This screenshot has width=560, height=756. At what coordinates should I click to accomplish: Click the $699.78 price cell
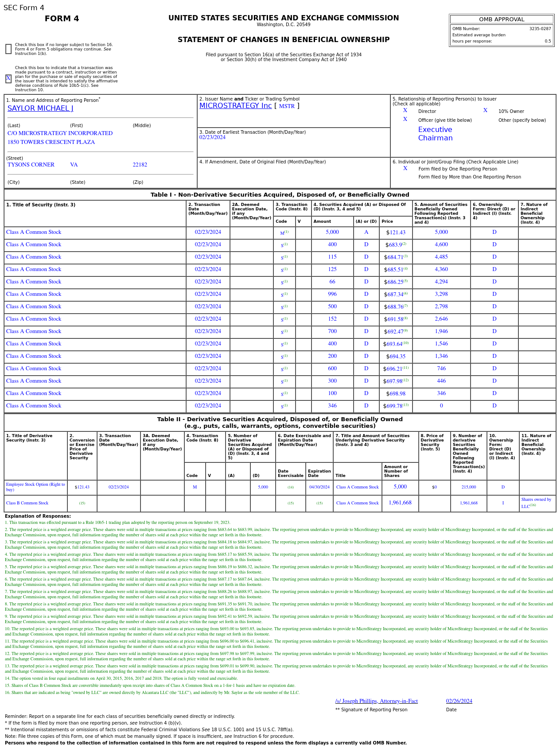point(396,406)
